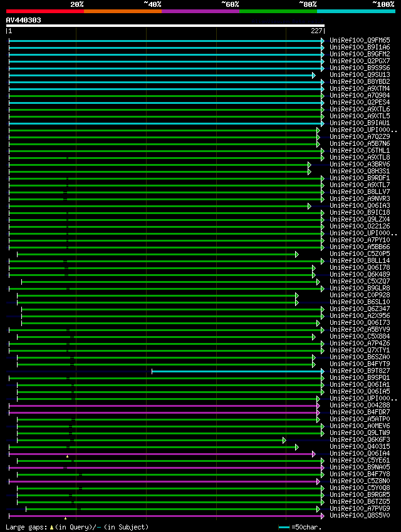The height and width of the screenshot is (532, 401).
Task: Click the purple alignment bar for UniRef100_O04288
Action: point(163,406)
